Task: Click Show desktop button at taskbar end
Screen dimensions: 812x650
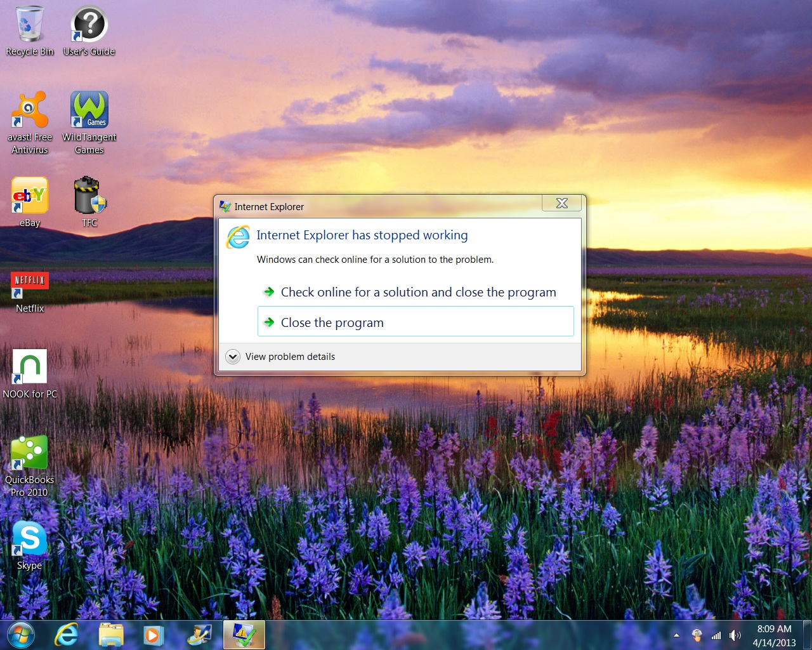Action: (x=807, y=635)
